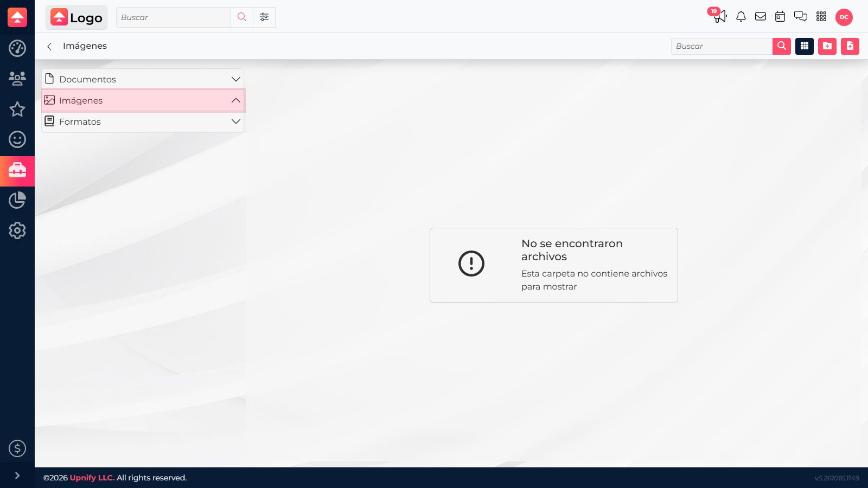Go back with the arrow beside Imágenes
Image resolution: width=868 pixels, height=488 pixels.
coord(49,46)
